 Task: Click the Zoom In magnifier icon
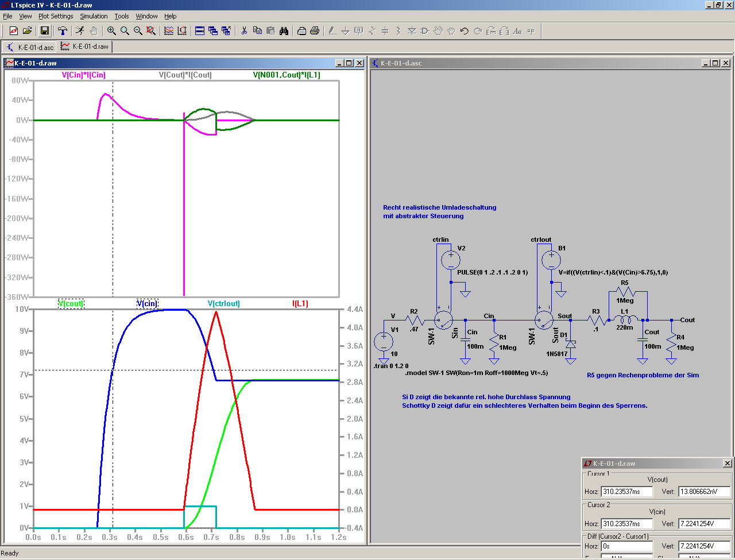click(111, 31)
